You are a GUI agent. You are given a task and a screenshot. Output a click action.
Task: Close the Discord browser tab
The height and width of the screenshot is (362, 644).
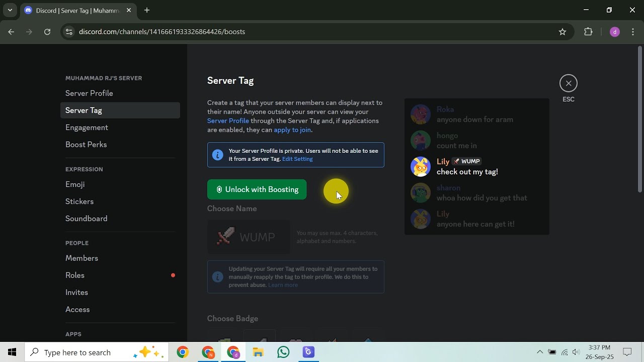(x=129, y=10)
